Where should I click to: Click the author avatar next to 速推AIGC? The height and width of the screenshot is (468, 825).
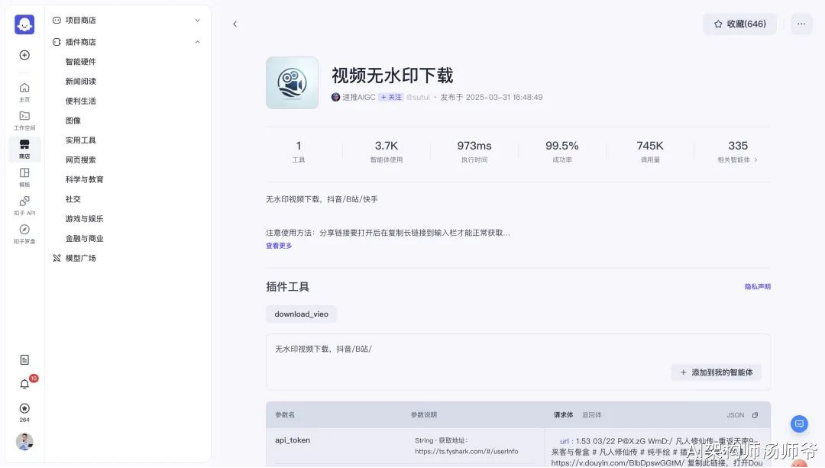pyautogui.click(x=335, y=97)
